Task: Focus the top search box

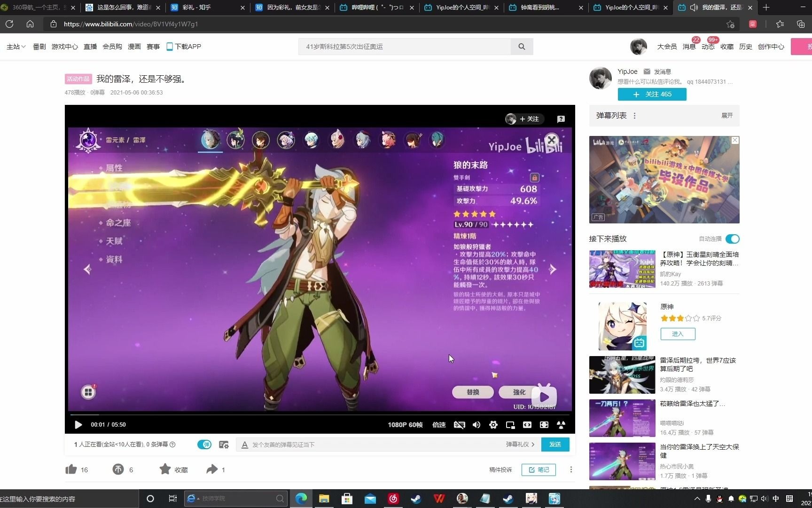Action: point(405,47)
